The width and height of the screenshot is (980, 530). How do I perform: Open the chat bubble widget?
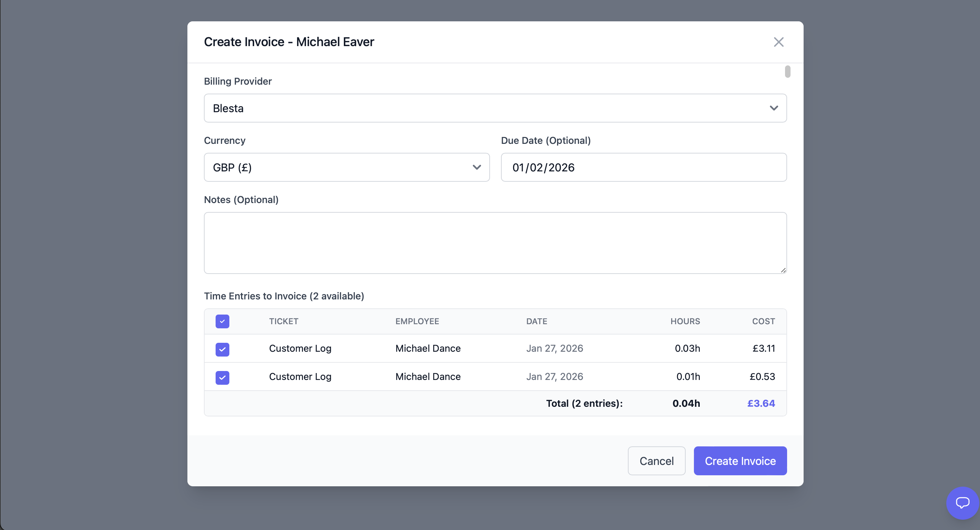tap(962, 502)
